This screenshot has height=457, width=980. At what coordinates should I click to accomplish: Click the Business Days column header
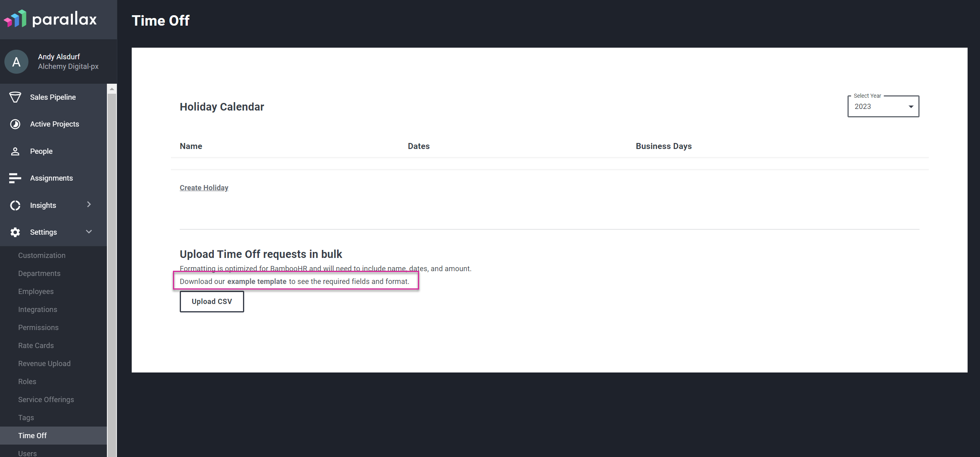click(664, 146)
